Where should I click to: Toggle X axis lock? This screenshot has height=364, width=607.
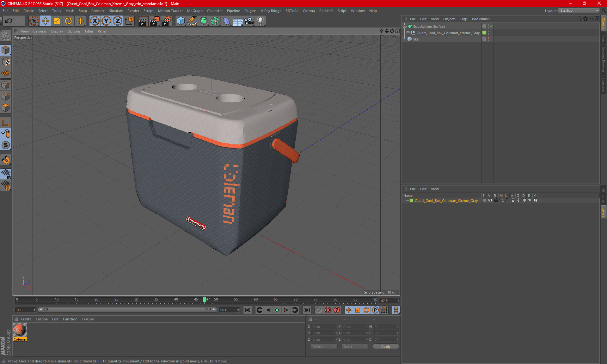95,21
